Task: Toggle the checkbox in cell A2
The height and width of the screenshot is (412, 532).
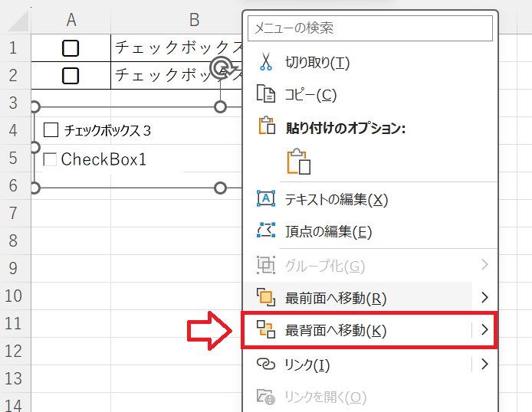Action: pyautogui.click(x=71, y=76)
